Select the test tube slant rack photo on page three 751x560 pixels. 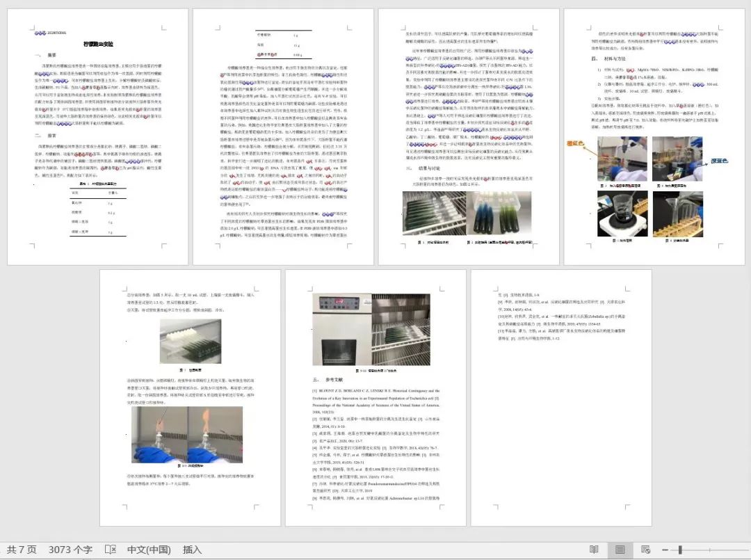point(434,213)
